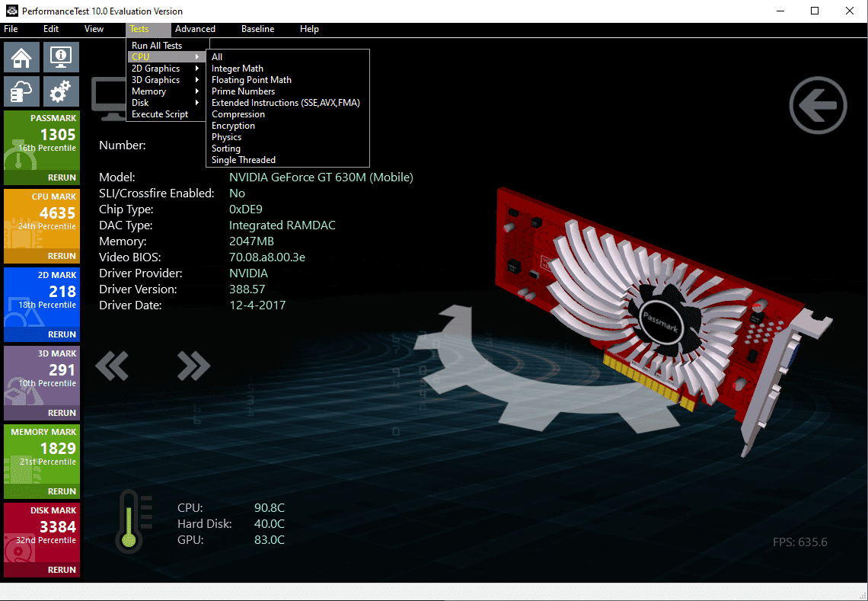Click the PerformanceTest app icon in title bar
868x601 pixels.
[x=11, y=11]
